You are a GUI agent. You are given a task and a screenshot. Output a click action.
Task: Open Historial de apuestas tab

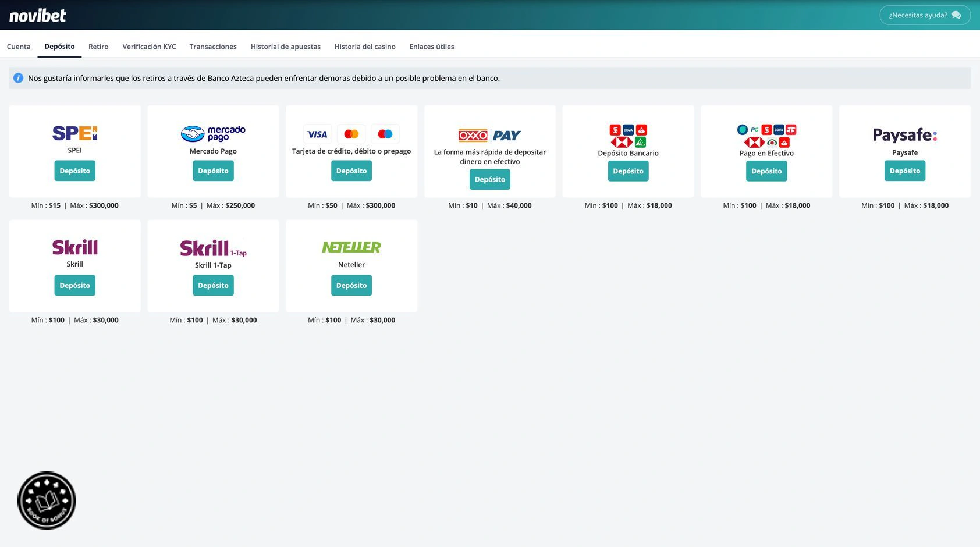coord(286,47)
